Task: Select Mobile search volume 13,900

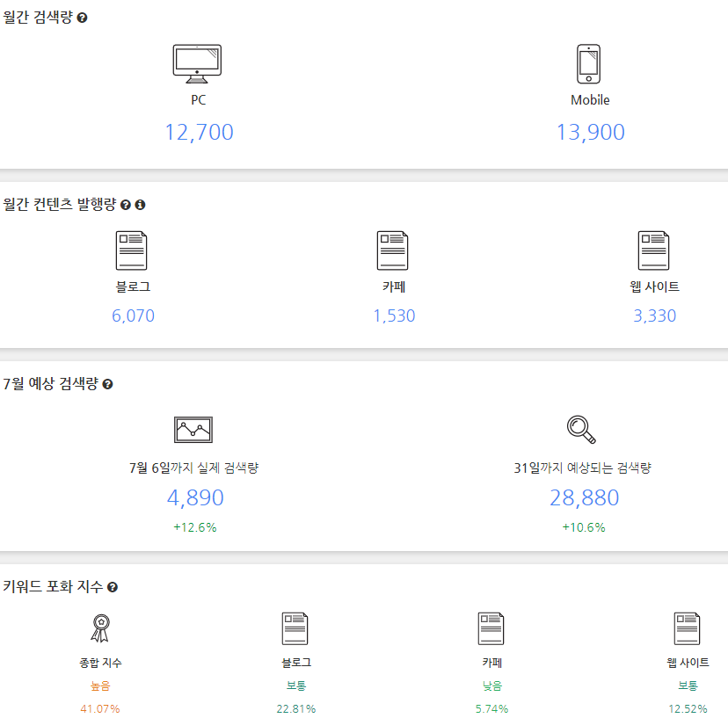Action: pos(591,133)
